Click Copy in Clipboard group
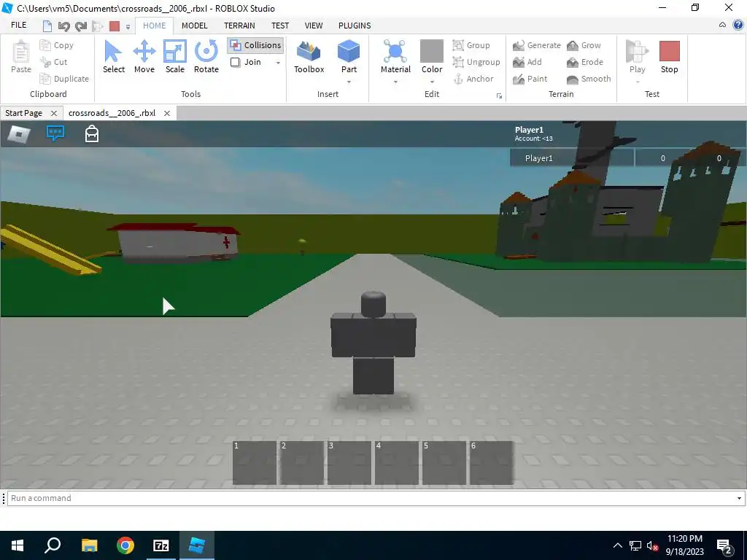This screenshot has height=560, width=747. [x=57, y=45]
